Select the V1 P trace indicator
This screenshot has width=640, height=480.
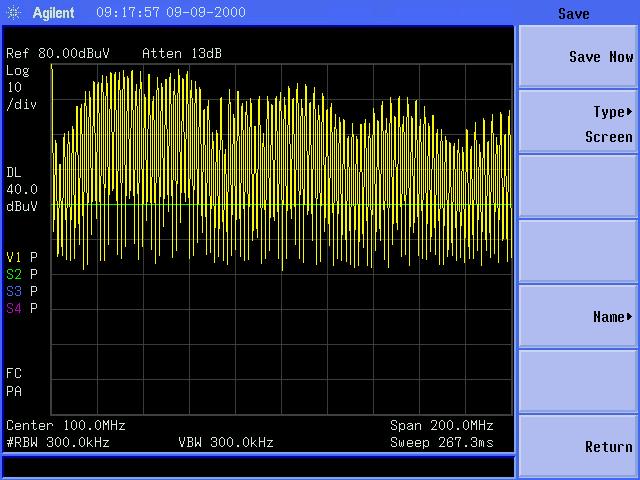tap(22, 257)
